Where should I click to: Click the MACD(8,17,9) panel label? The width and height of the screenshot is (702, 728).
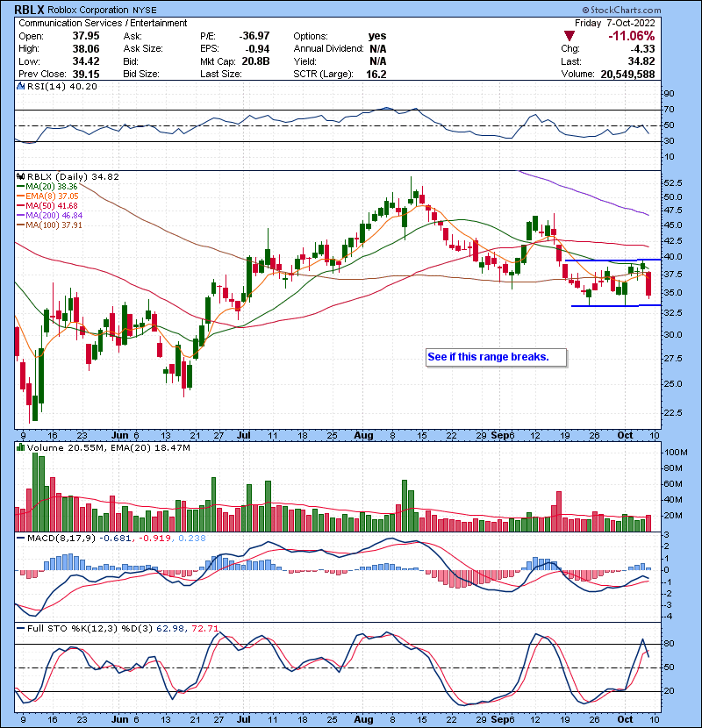pyautogui.click(x=61, y=539)
